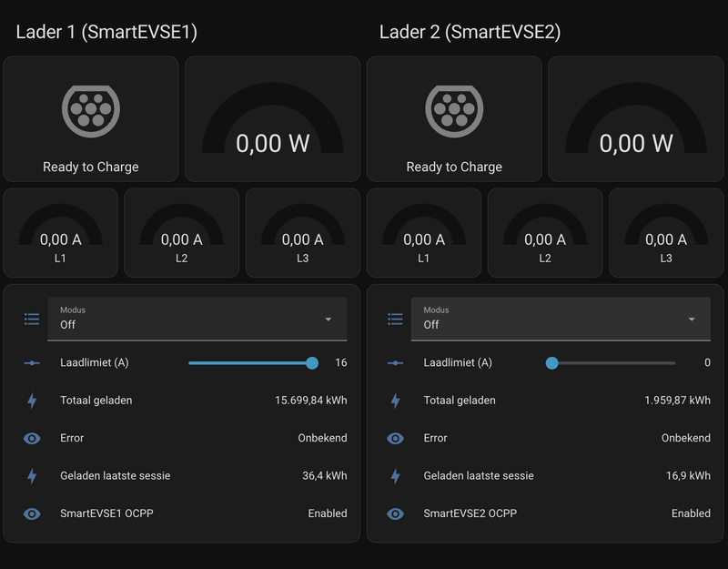Click the eye icon of Lader 1 Error row

[32, 438]
